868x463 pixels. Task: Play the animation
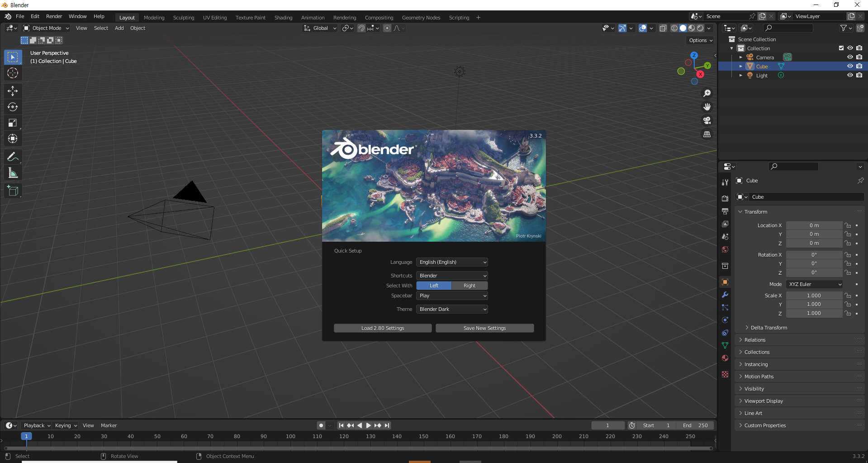(368, 425)
